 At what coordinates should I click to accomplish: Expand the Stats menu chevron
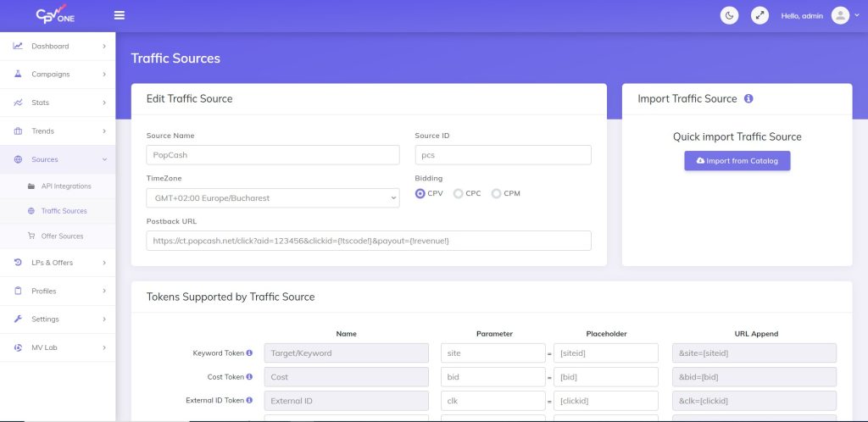coord(104,103)
